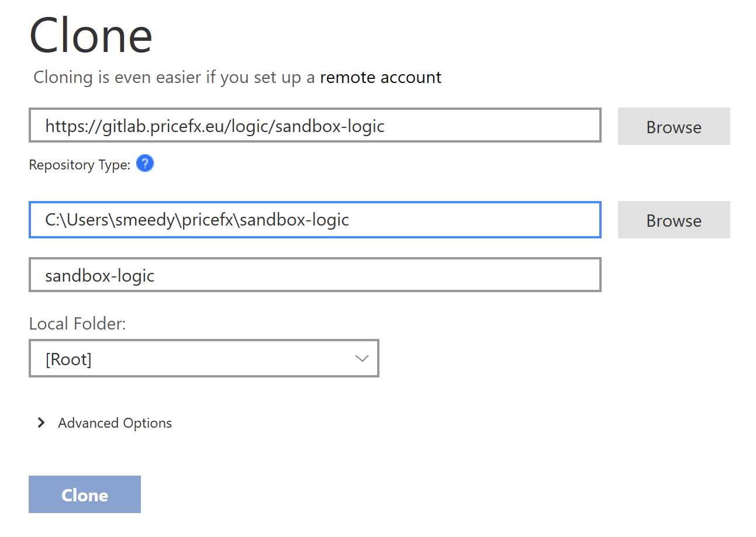Click the Repository Type help question-mark icon
The width and height of the screenshot is (756, 537).
[145, 164]
